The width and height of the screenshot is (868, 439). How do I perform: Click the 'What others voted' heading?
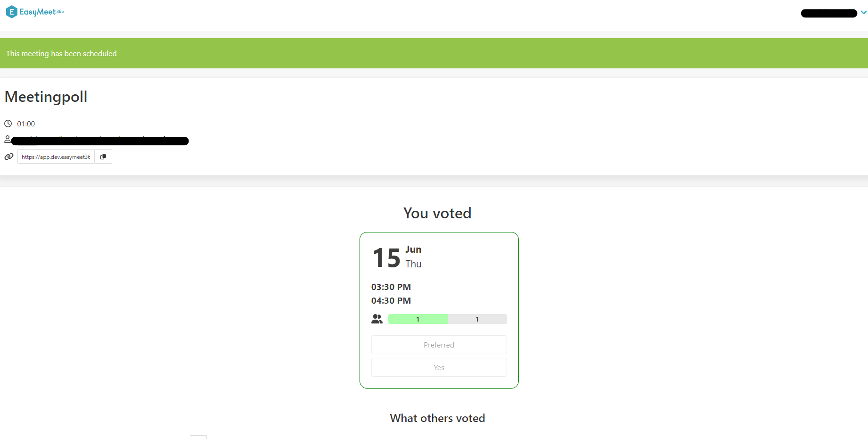coord(437,418)
